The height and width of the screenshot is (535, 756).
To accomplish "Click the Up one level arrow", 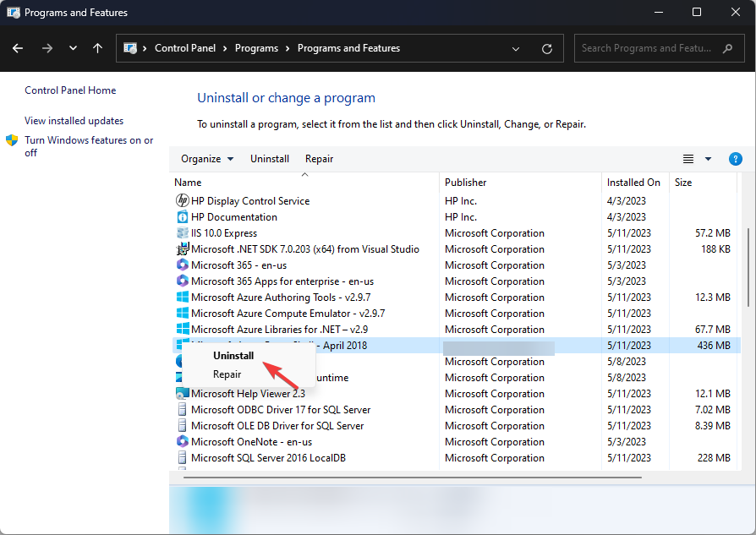I will coord(97,49).
